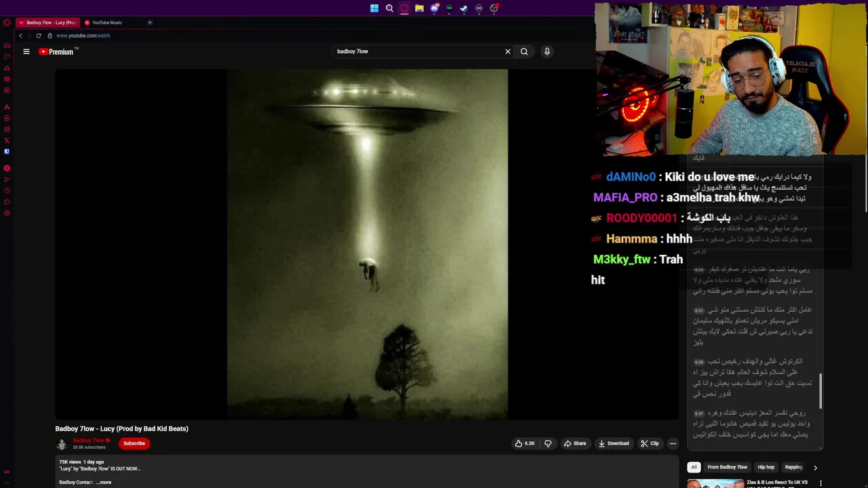
Task: Create a Clip of the video
Action: (x=650, y=443)
